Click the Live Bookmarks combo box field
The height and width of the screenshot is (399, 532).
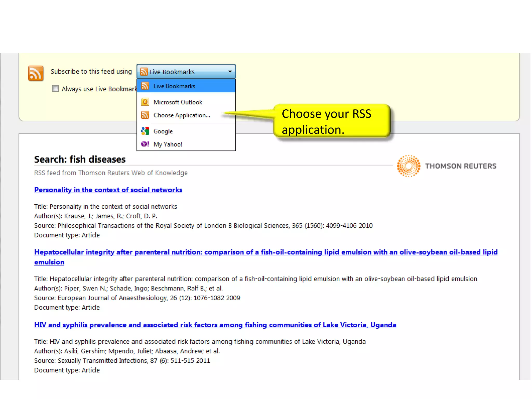pyautogui.click(x=186, y=71)
